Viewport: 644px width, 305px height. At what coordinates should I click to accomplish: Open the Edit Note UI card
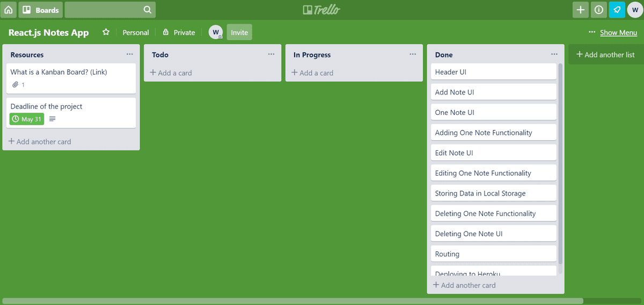pos(494,153)
